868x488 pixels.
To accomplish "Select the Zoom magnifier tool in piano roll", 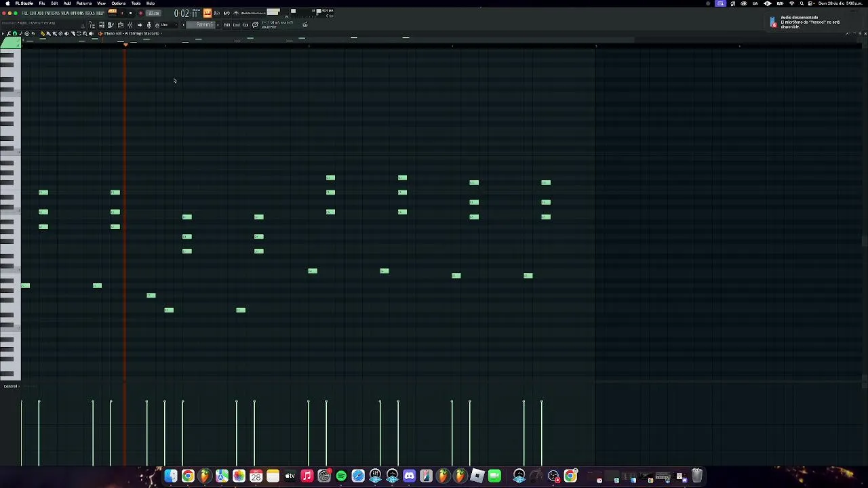I will [85, 33].
